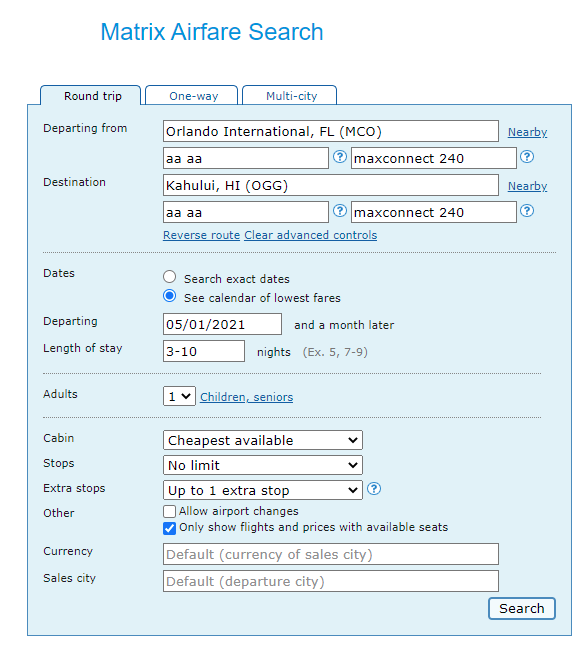Open the Adults count dropdown

point(179,396)
